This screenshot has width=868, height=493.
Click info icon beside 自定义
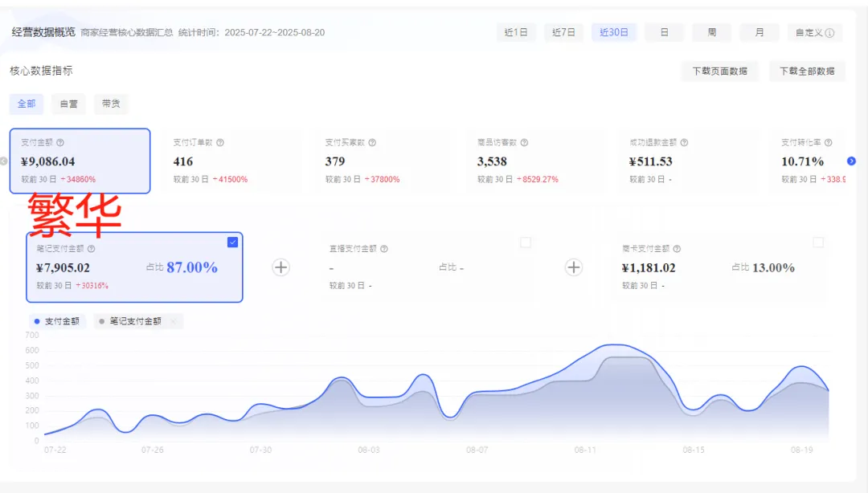pyautogui.click(x=829, y=33)
